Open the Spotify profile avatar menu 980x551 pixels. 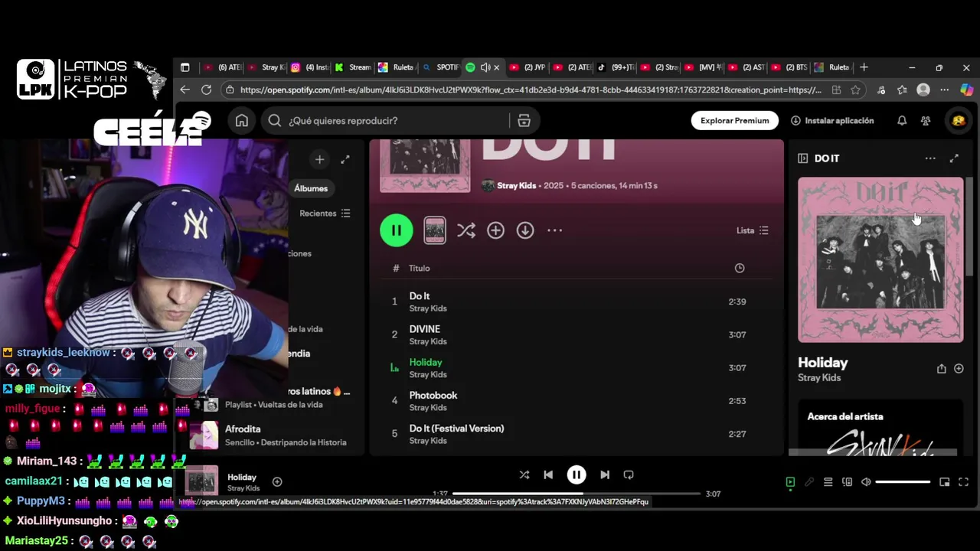(958, 120)
